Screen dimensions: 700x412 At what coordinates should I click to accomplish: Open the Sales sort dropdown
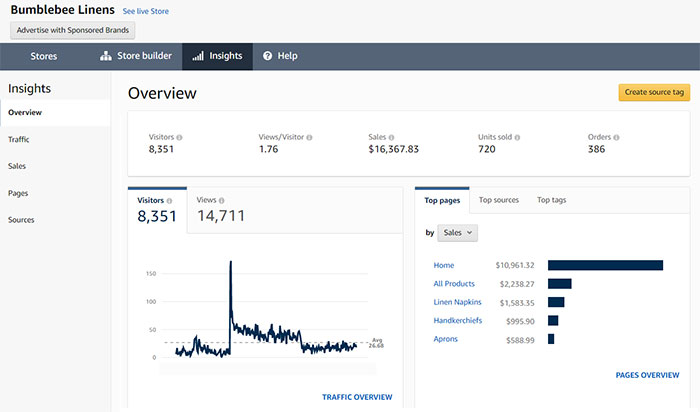pyautogui.click(x=457, y=233)
